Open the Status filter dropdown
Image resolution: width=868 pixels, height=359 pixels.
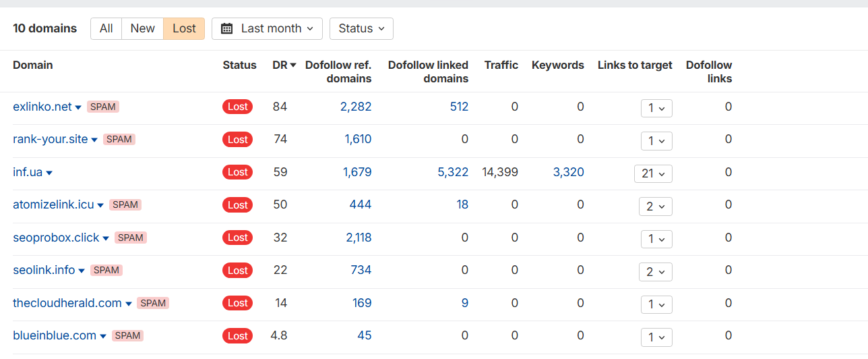pyautogui.click(x=361, y=28)
